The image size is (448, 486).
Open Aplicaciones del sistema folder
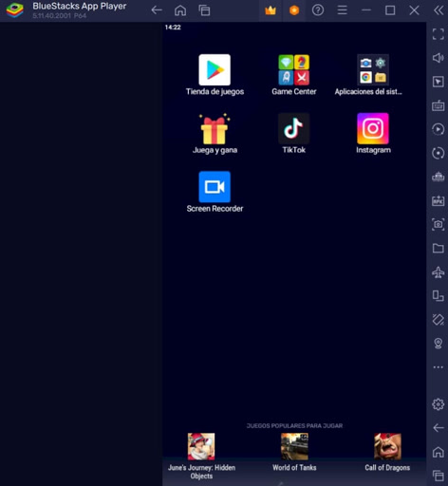[373, 70]
